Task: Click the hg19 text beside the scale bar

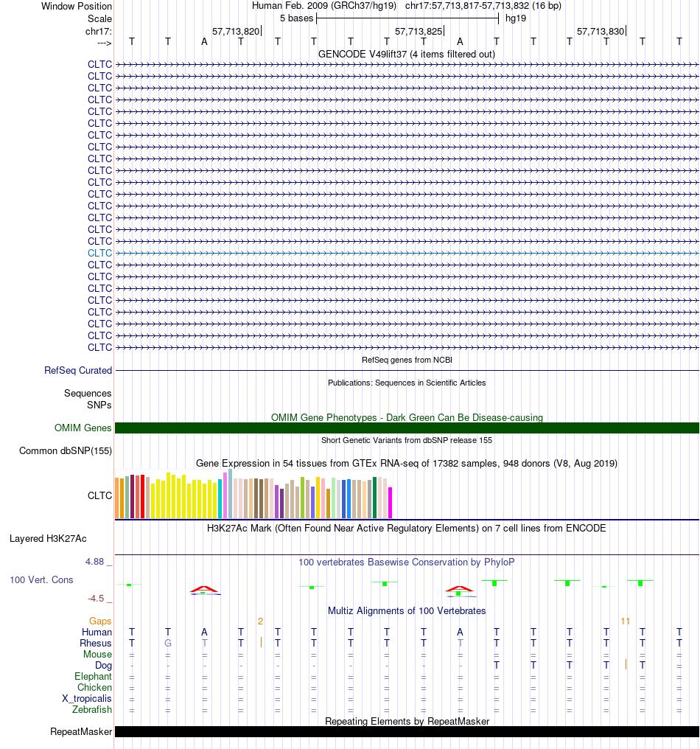Action: coord(516,18)
